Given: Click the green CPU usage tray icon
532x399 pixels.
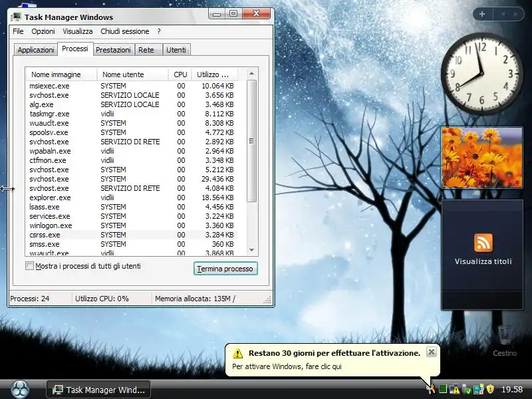Looking at the screenshot, I should [x=442, y=389].
